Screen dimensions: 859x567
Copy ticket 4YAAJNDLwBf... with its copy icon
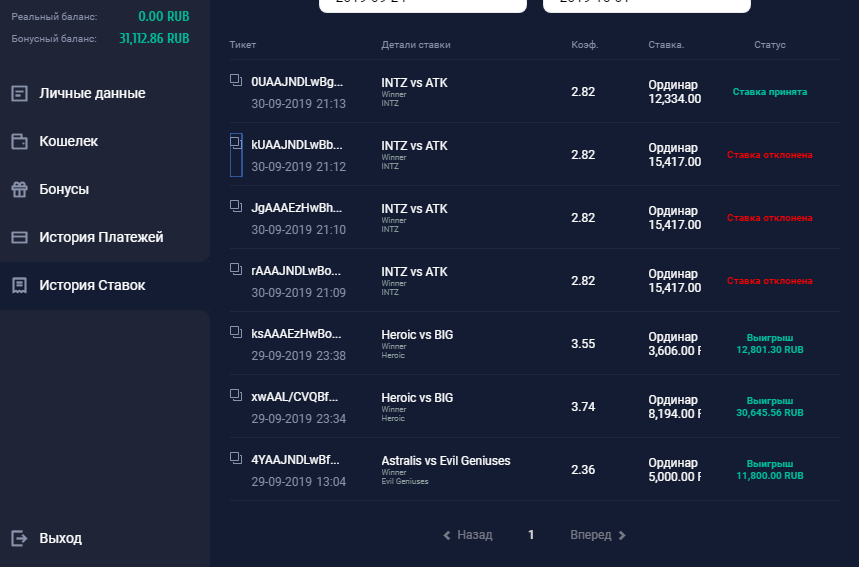tap(236, 458)
